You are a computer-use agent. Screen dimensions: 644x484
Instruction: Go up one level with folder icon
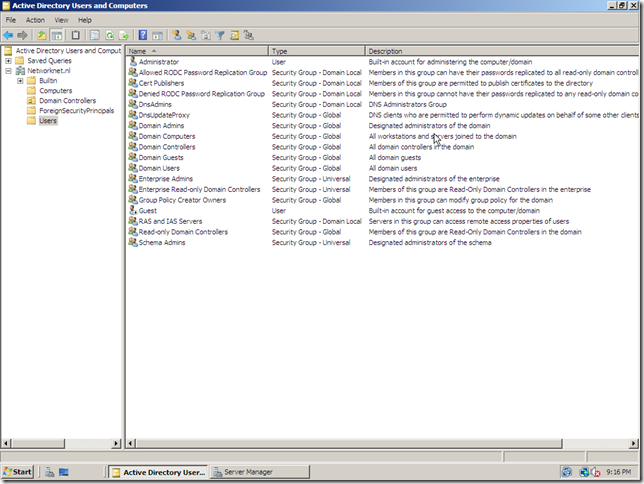click(x=41, y=35)
